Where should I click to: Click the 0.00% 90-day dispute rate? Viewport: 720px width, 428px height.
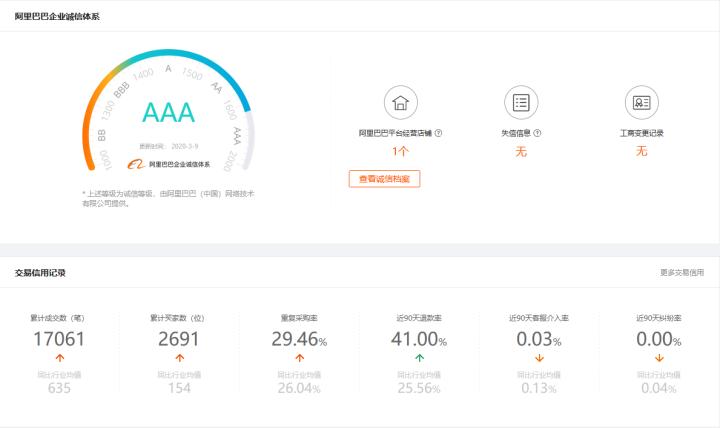(658, 339)
